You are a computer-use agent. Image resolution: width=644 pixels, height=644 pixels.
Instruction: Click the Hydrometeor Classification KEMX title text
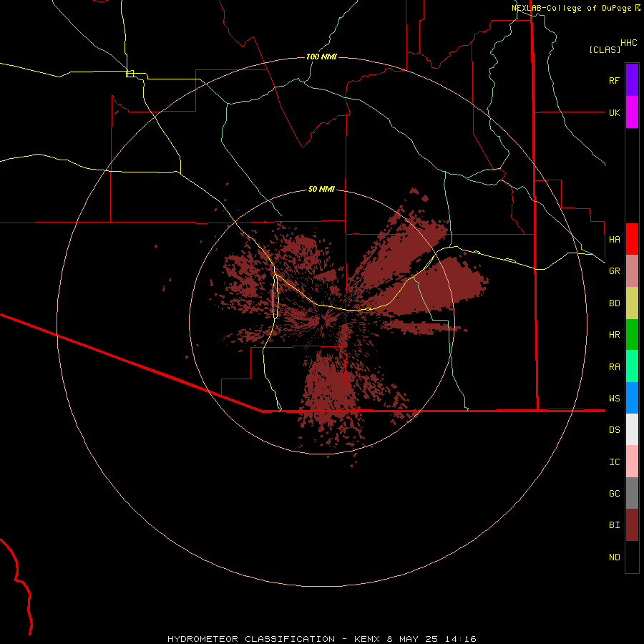[322, 639]
